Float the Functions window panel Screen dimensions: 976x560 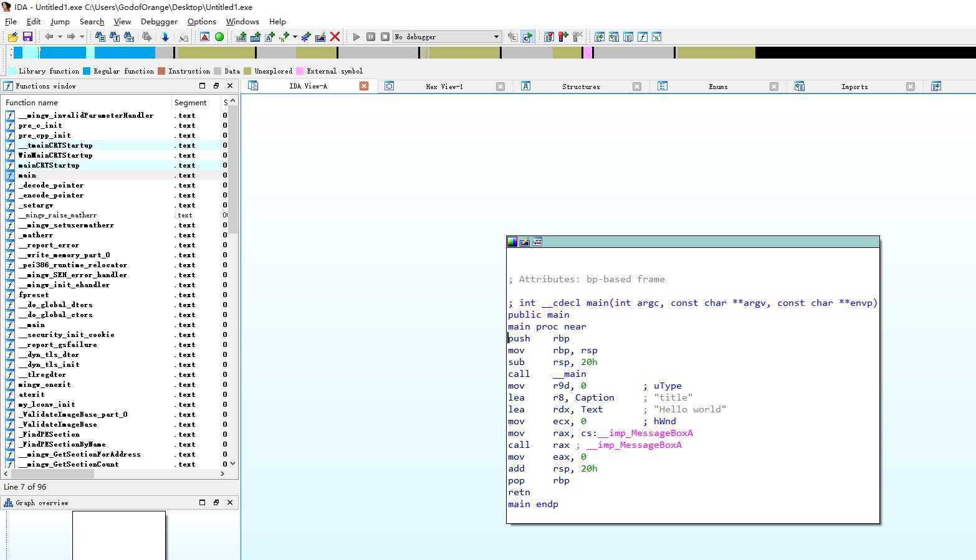[x=216, y=86]
